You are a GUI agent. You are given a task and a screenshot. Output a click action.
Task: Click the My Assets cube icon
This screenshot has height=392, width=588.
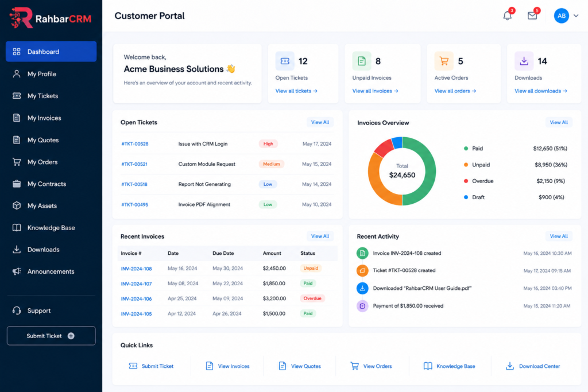[17, 205]
